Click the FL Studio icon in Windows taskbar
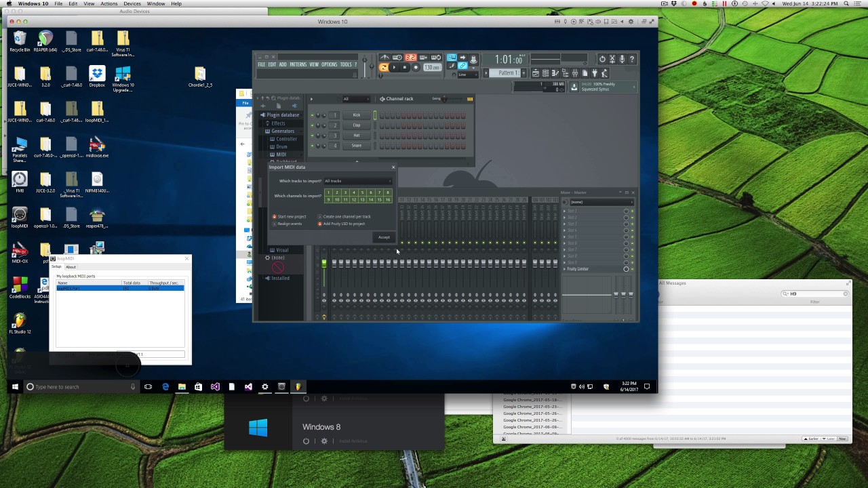868x488 pixels. click(298, 387)
